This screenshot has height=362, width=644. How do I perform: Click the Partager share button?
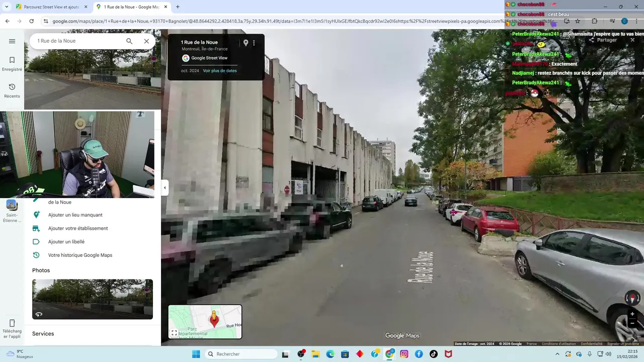click(602, 40)
